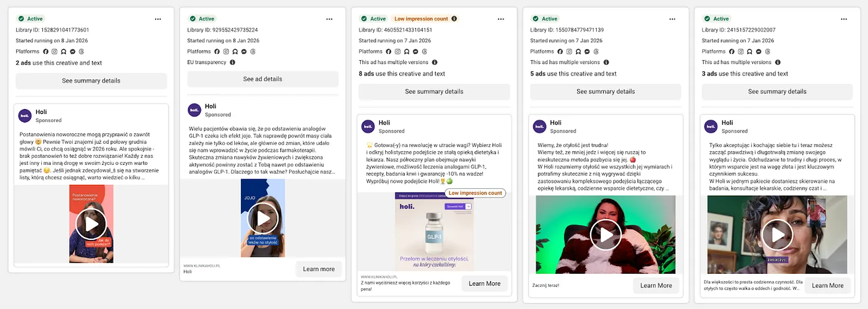Screen dimensions: 868x309
Task: Click Threads icon on the EU transparency card
Action: 253,52
